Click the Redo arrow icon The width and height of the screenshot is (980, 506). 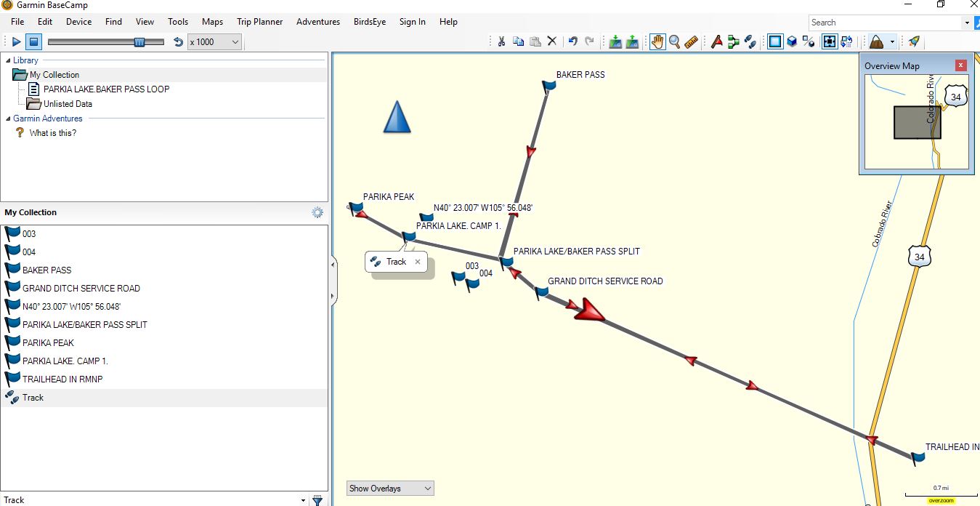point(589,42)
